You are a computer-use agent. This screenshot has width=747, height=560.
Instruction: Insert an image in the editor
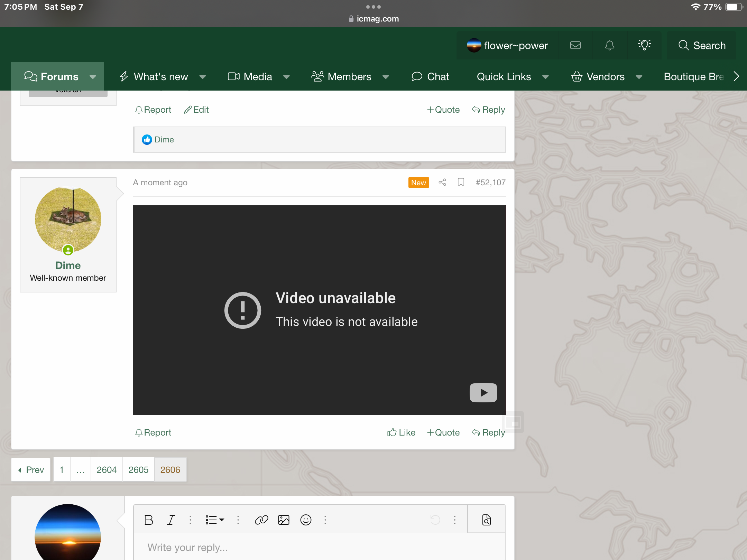pyautogui.click(x=284, y=520)
